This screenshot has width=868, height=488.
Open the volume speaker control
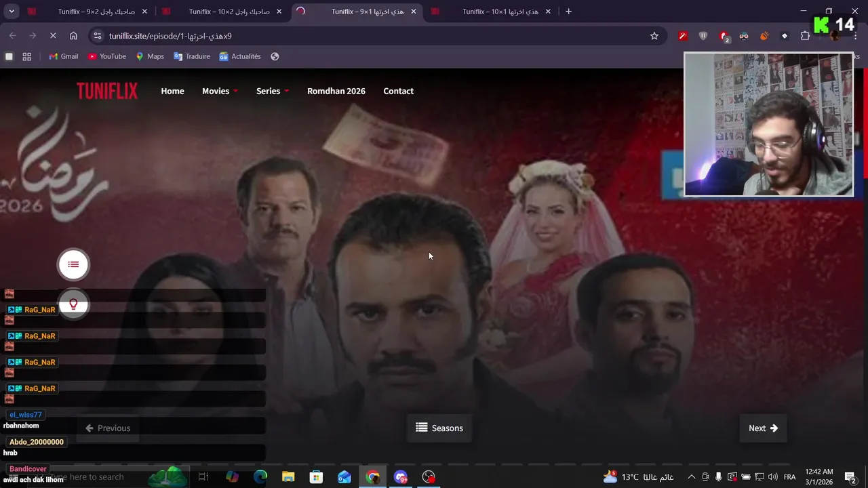tap(772, 477)
